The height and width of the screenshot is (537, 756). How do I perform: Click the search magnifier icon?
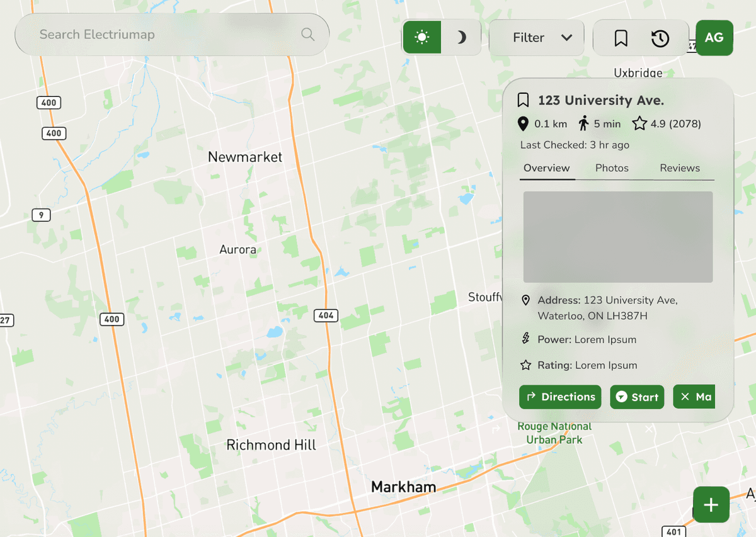pyautogui.click(x=307, y=35)
